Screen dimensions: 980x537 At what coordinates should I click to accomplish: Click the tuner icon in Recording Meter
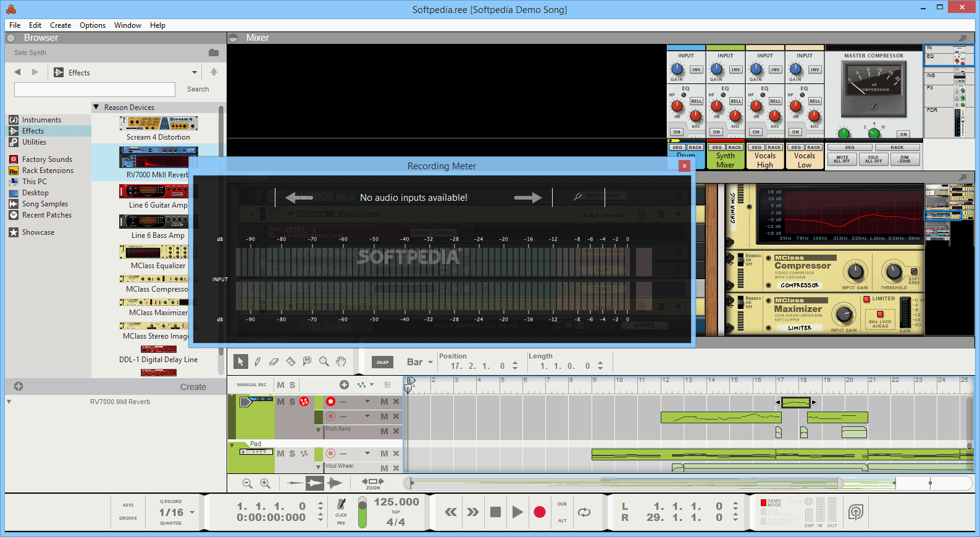click(578, 197)
